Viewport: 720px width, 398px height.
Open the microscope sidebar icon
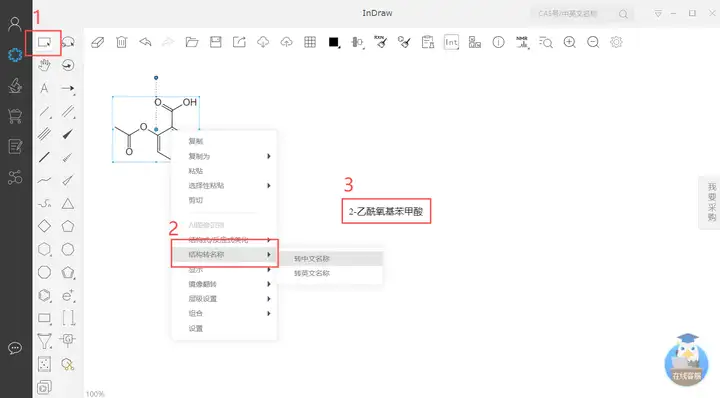tap(15, 86)
